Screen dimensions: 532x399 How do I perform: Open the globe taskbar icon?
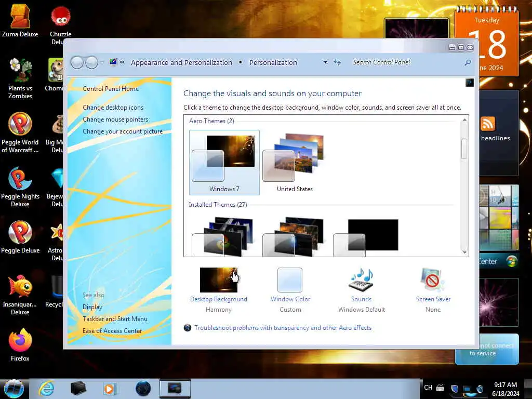click(x=143, y=389)
